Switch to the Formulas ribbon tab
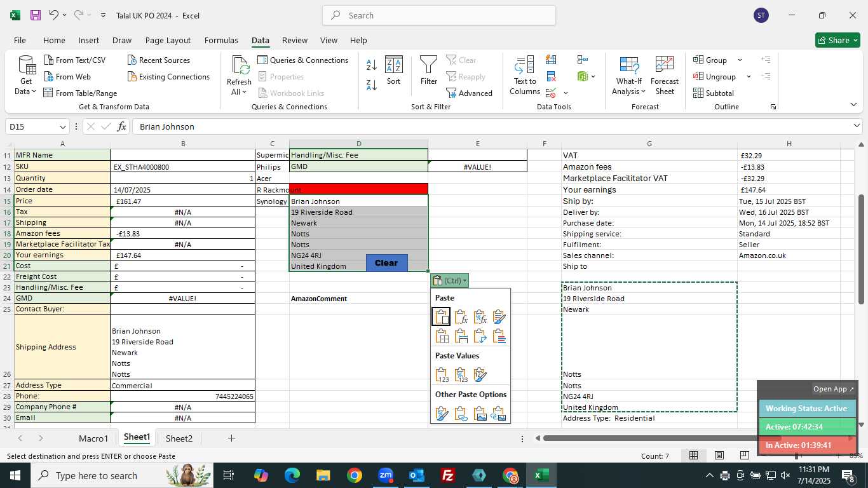Viewport: 868px width, 488px height. click(x=221, y=40)
